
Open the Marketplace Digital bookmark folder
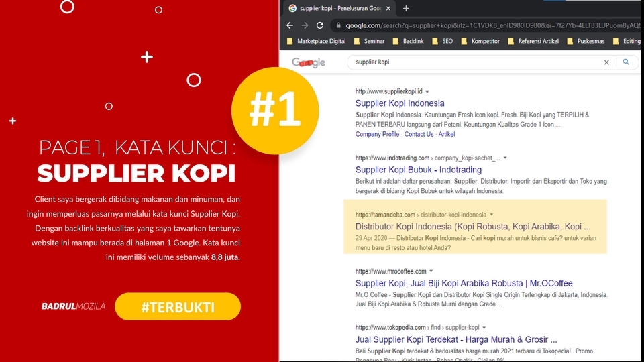point(316,41)
